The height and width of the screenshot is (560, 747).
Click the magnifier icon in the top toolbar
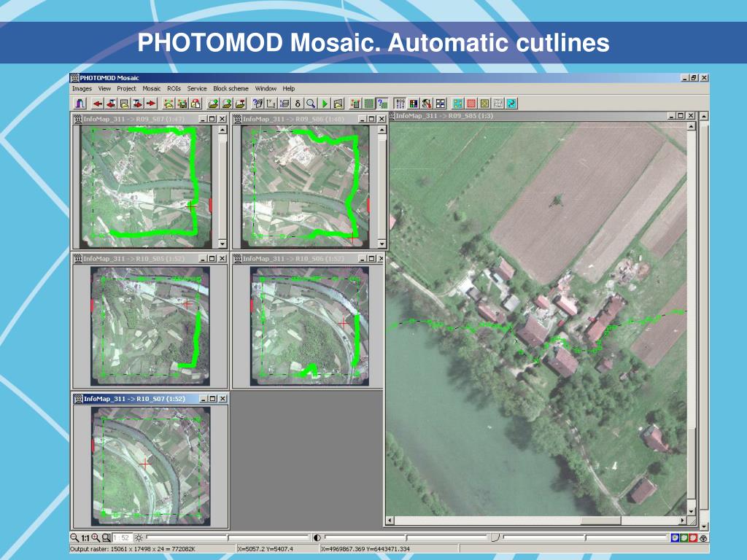point(311,104)
